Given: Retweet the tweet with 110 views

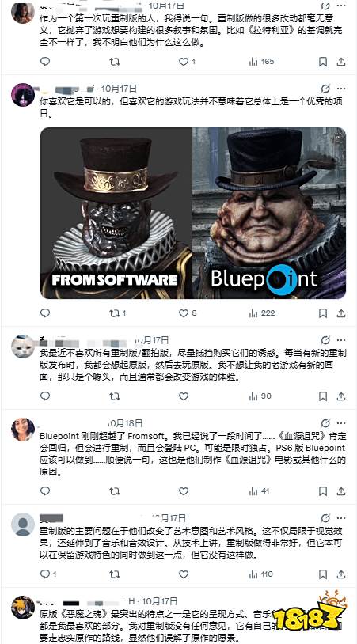Looking at the screenshot, I should [115, 574].
